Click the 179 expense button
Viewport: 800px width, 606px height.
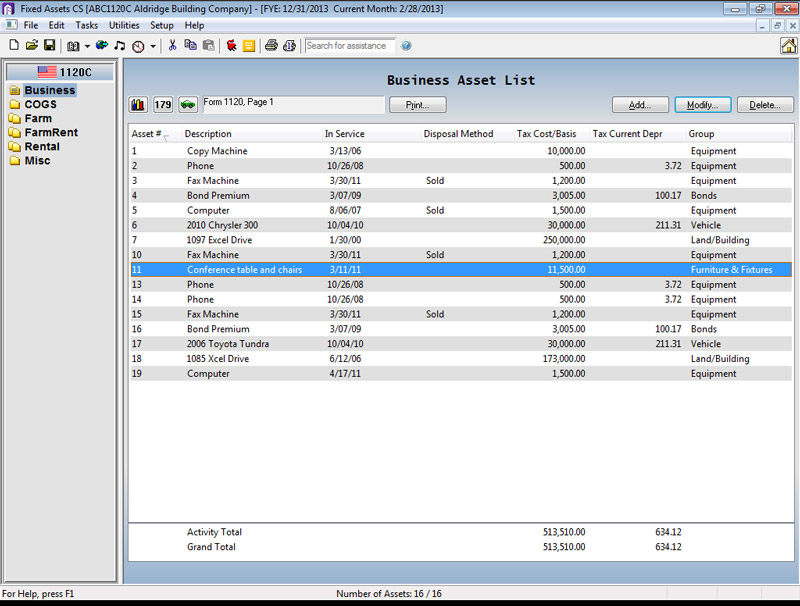click(x=163, y=104)
